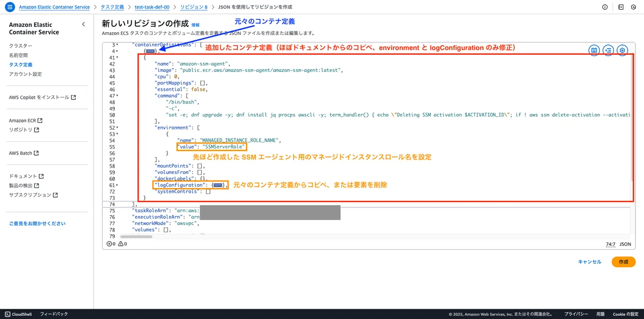The image size is (644, 319).
Task: Open AWS Copilot をインストール link
Action: (42, 98)
